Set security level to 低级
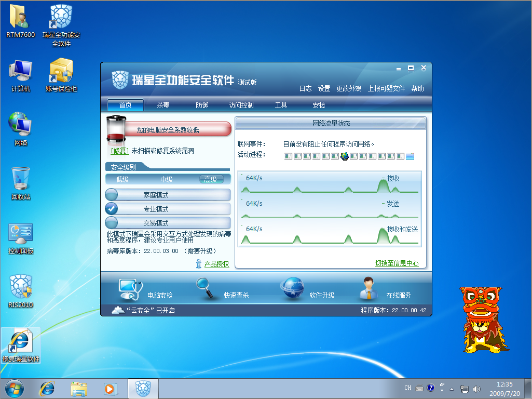 pyautogui.click(x=122, y=179)
